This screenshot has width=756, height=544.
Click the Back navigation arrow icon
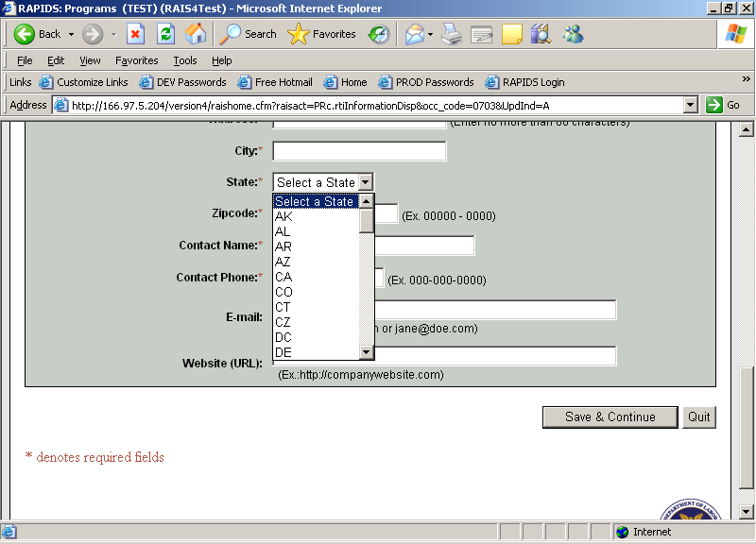[24, 34]
